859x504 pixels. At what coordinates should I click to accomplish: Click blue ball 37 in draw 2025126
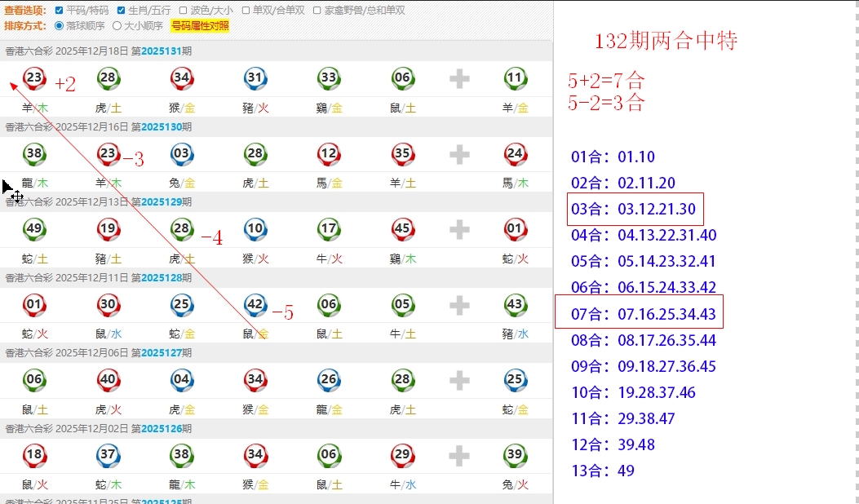[108, 456]
